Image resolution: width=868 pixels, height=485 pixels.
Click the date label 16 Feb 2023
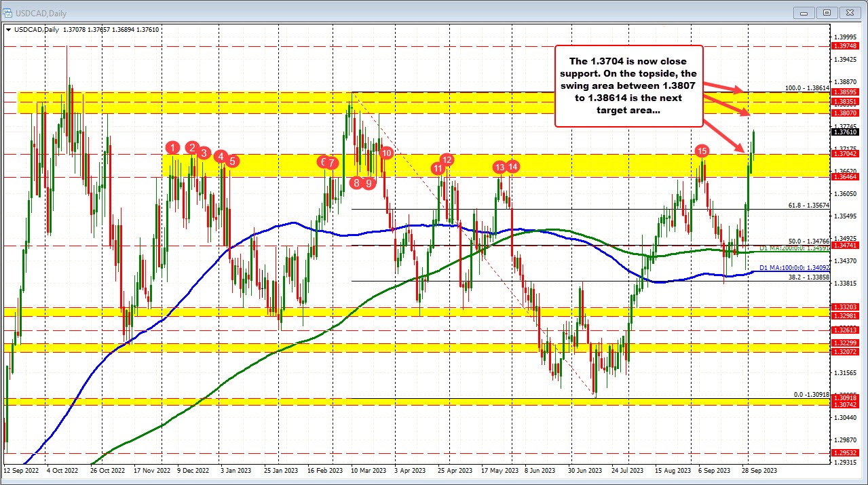pos(325,469)
